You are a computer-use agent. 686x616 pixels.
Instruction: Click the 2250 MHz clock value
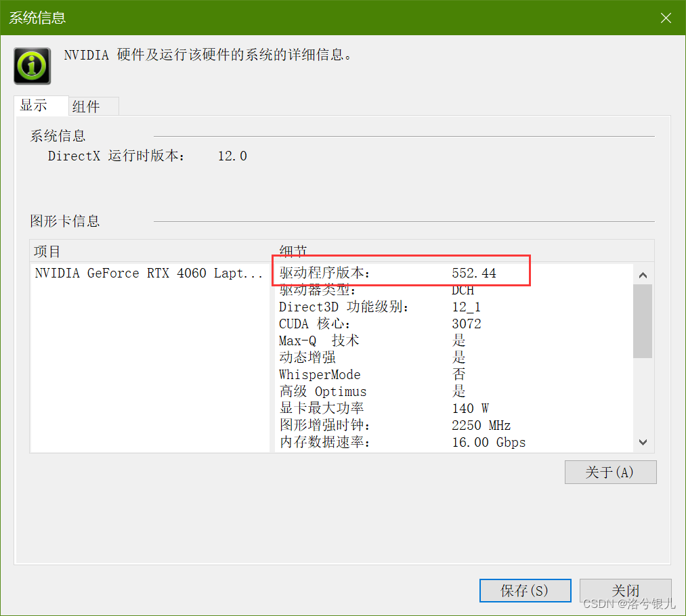tap(481, 425)
